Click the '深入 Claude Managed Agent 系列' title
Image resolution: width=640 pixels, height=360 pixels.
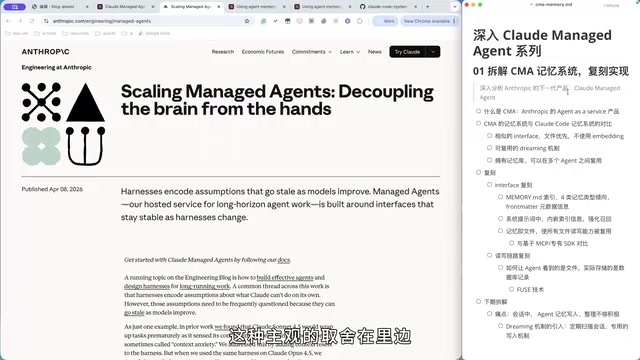[542, 43]
